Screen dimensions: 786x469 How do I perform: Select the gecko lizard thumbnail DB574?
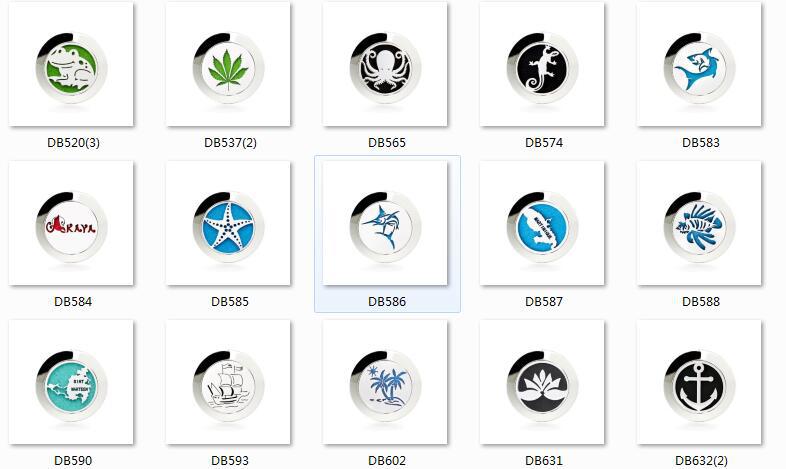(542, 64)
